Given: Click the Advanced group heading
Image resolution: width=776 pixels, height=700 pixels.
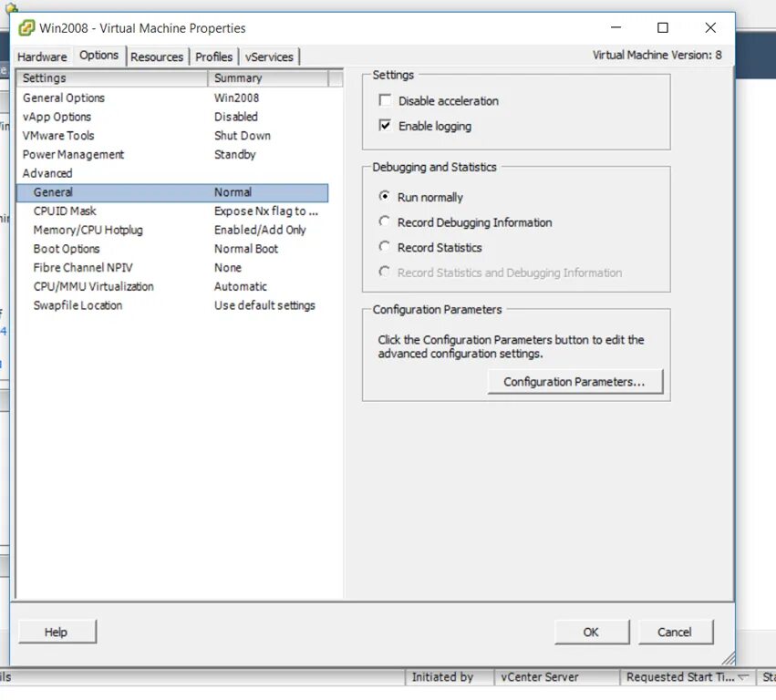Looking at the screenshot, I should 172,173.
